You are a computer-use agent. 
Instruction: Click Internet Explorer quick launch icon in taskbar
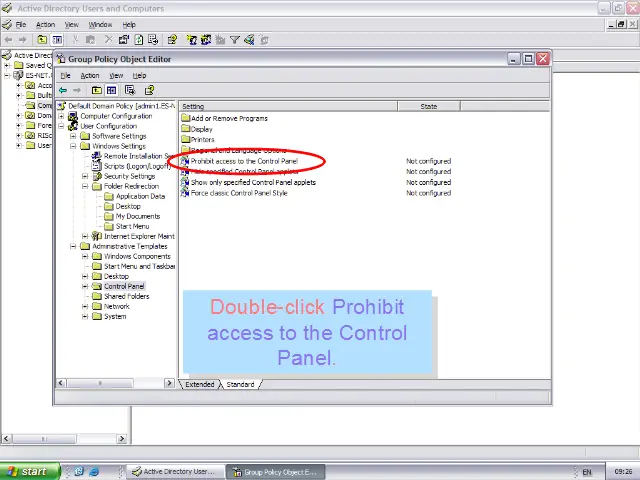coord(94,471)
